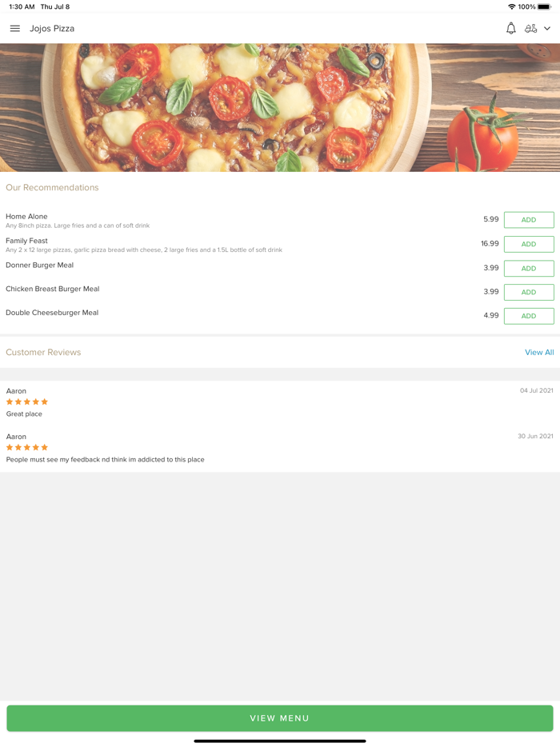The width and height of the screenshot is (560, 747).
Task: Open the Our Recommendations section header
Action: [52, 187]
